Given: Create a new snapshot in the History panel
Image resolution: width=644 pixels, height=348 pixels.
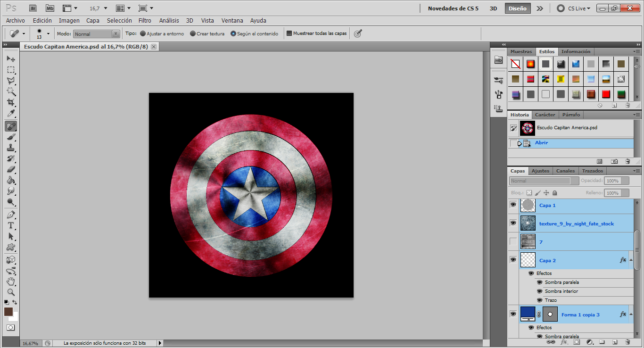Looking at the screenshot, I should pyautogui.click(x=614, y=161).
